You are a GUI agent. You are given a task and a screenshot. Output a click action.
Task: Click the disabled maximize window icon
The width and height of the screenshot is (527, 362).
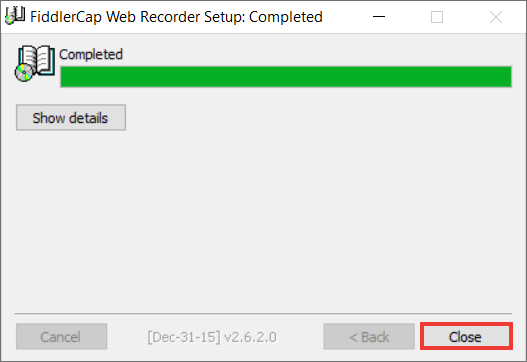pos(437,17)
